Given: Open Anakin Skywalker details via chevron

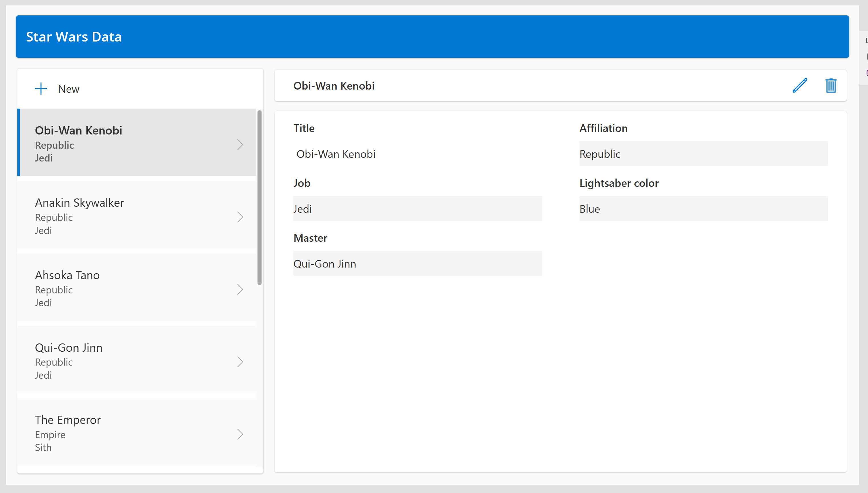Looking at the screenshot, I should (240, 217).
